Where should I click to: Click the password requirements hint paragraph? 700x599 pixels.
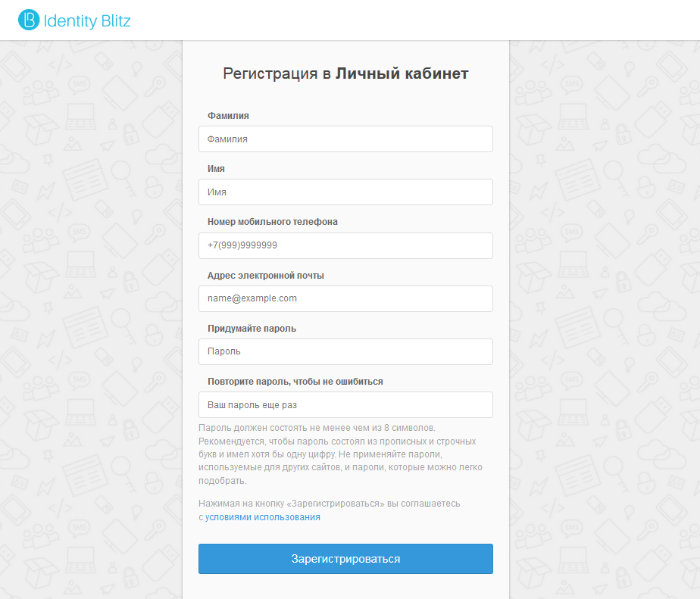tap(340, 454)
